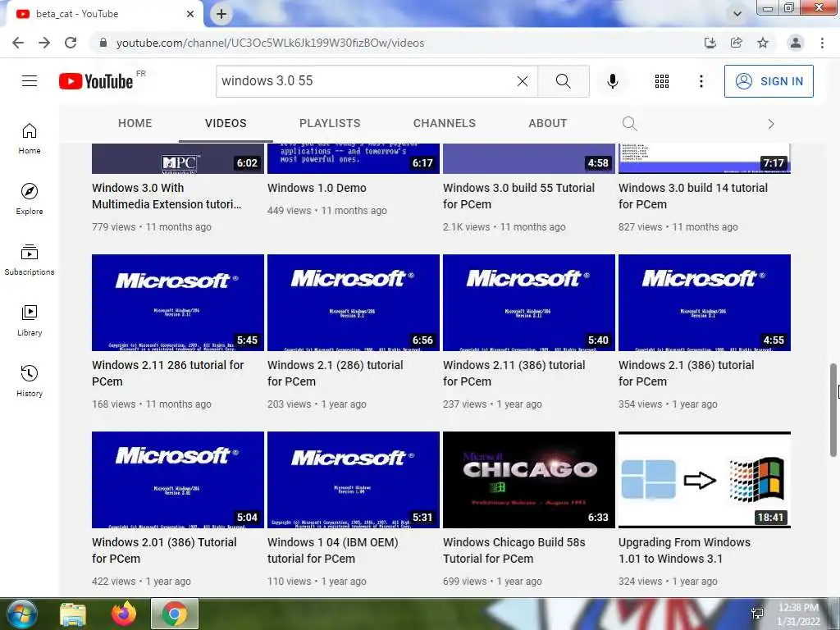
Task: Launch Firefox from the taskbar
Action: [x=124, y=614]
